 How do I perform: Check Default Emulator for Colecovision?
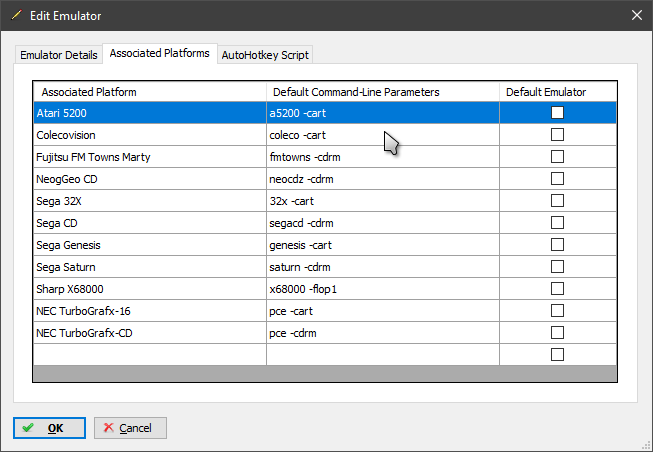point(557,135)
